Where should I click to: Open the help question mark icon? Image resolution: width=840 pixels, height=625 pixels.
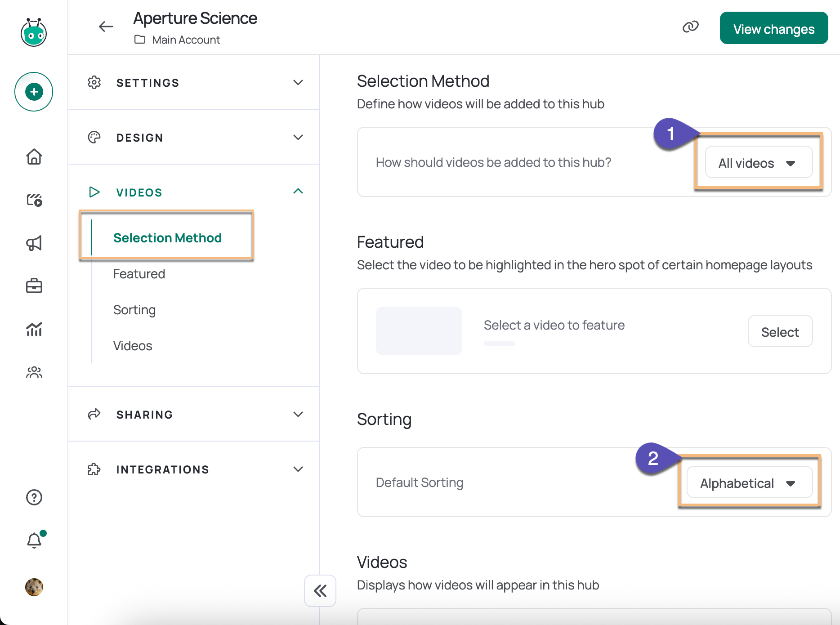click(x=34, y=497)
